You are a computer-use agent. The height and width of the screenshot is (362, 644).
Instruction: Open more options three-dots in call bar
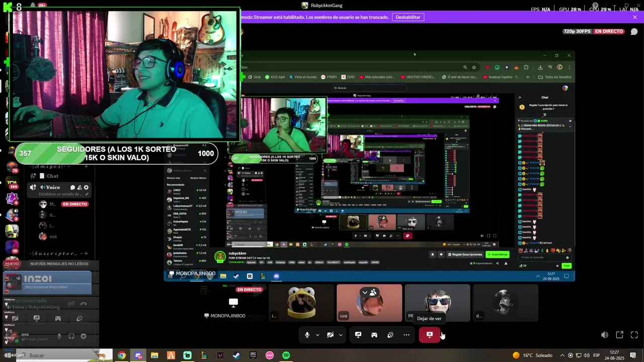407,335
